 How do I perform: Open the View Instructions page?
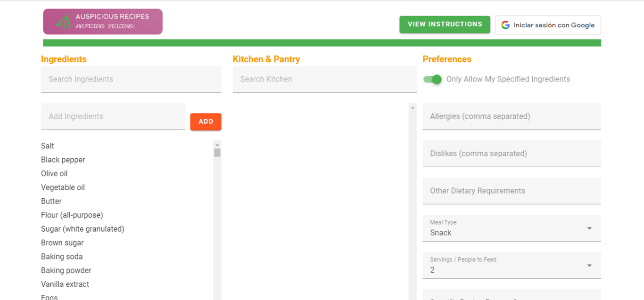coord(445,24)
